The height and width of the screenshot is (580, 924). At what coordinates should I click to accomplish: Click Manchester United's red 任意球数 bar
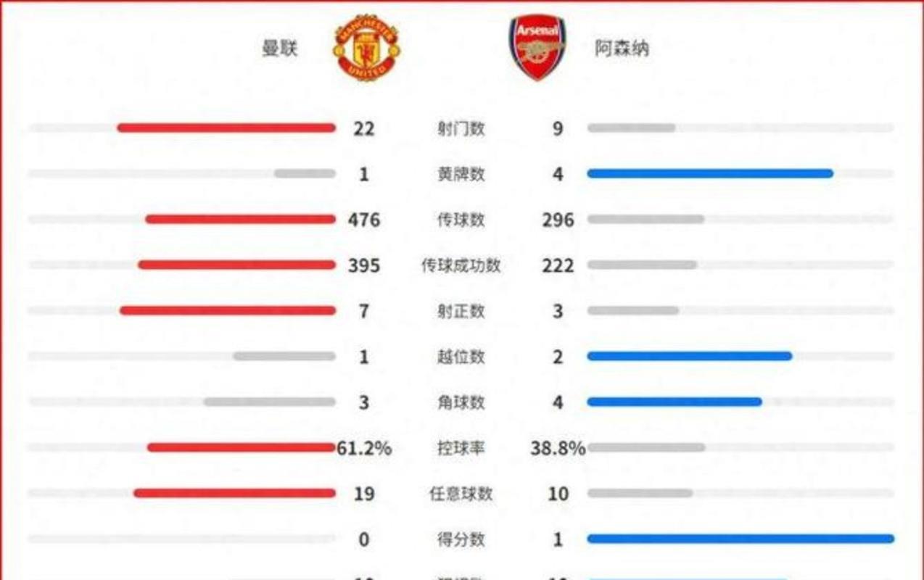[234, 494]
